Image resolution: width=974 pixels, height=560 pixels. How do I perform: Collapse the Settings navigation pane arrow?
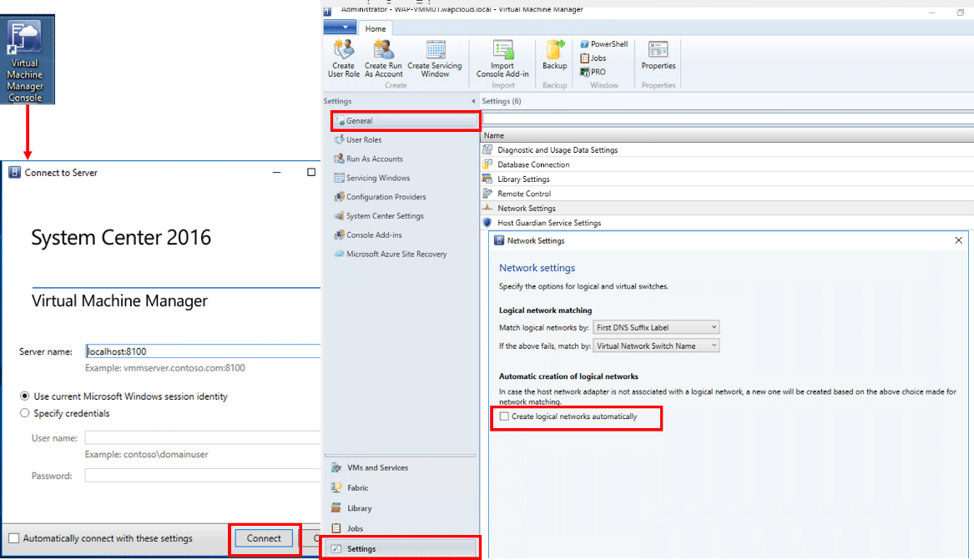tap(473, 101)
